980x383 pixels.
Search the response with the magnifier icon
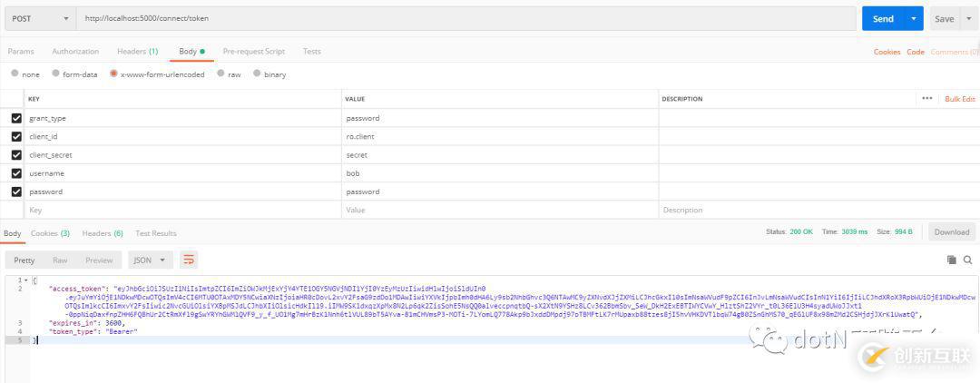967,260
